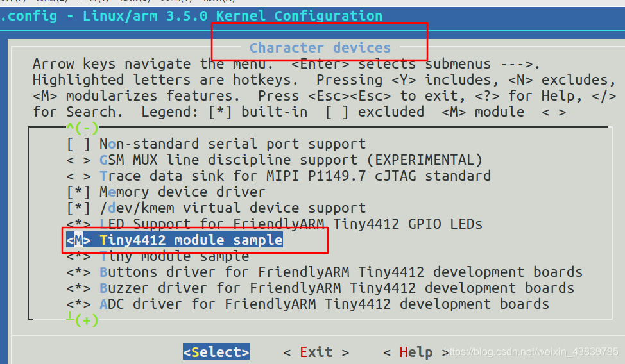
Task: Toggle Buttons driver for FriendlyARM option
Action: (x=78, y=272)
